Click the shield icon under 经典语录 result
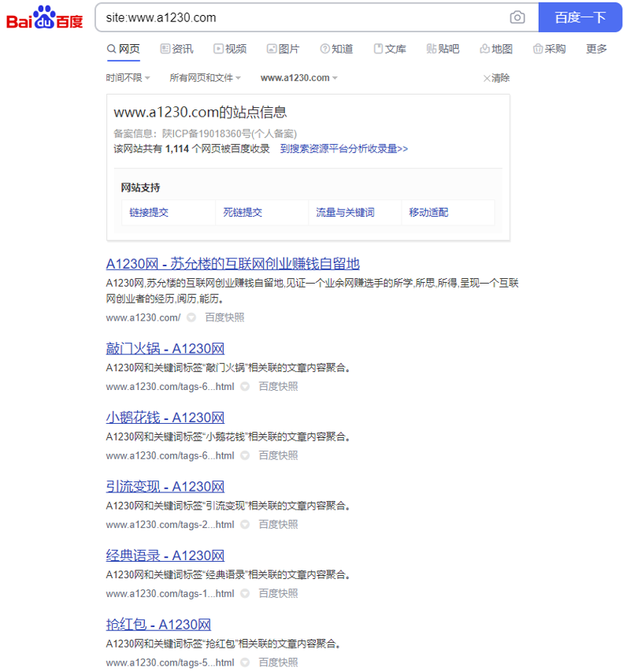This screenshot has height=672, width=630. point(245,593)
